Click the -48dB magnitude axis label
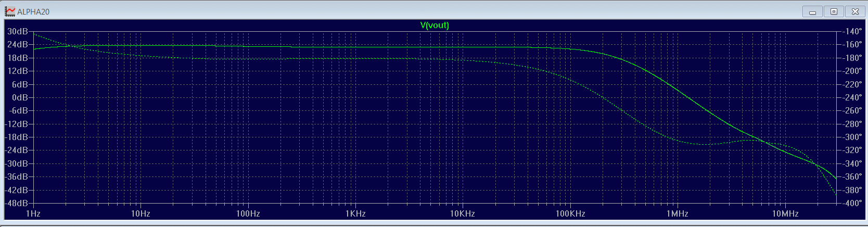Screen dimensions: 868x227 [x=17, y=203]
